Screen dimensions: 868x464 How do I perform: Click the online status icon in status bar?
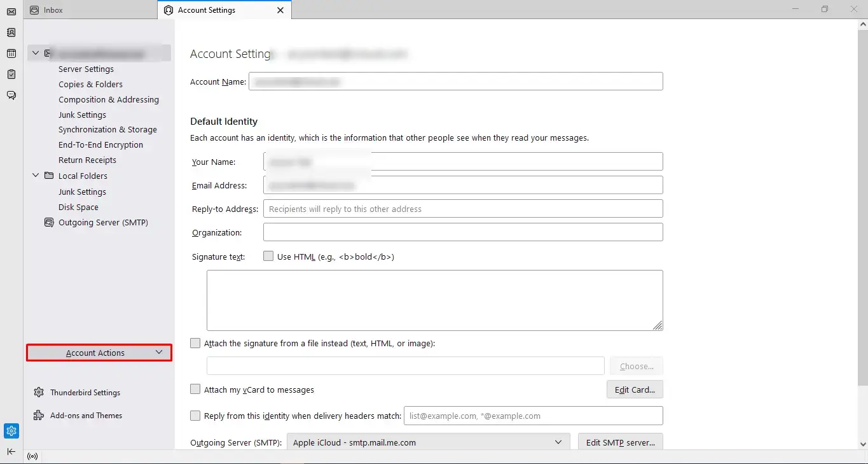(x=32, y=456)
